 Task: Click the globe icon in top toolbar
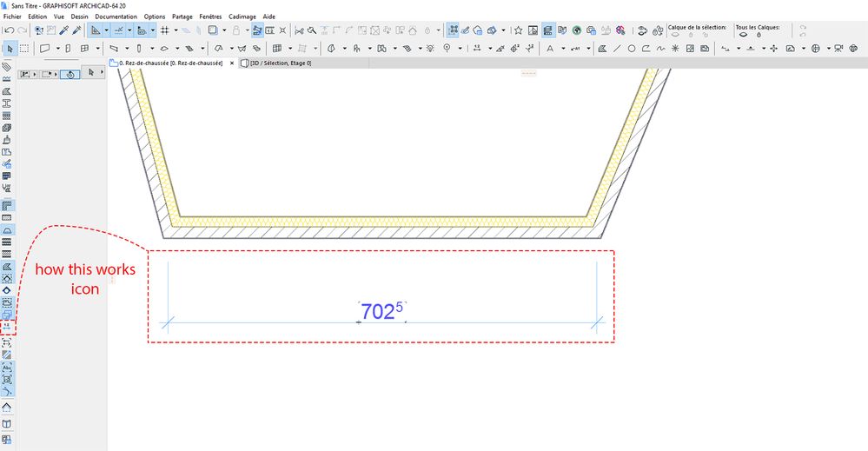click(x=577, y=30)
